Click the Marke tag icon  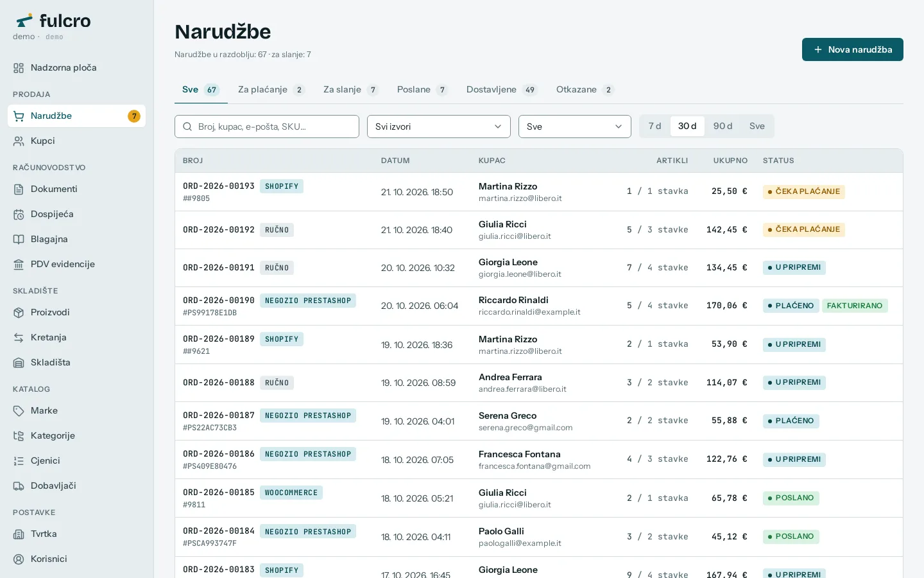[19, 411]
